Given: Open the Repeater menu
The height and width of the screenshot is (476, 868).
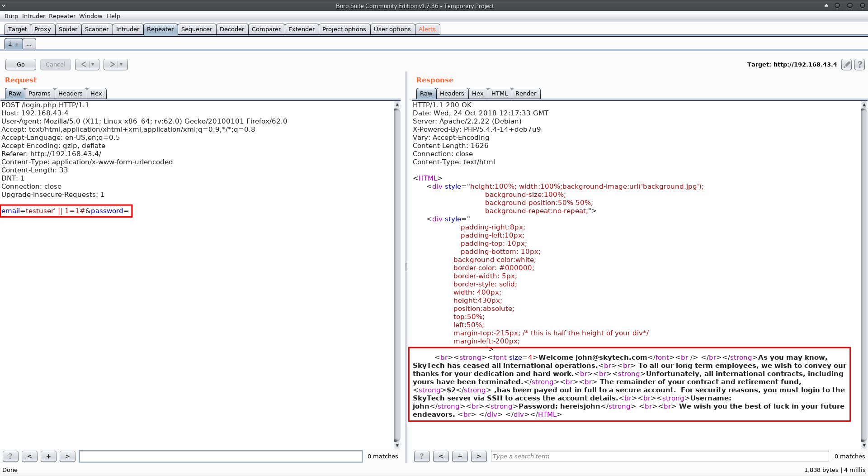Looking at the screenshot, I should tap(62, 16).
